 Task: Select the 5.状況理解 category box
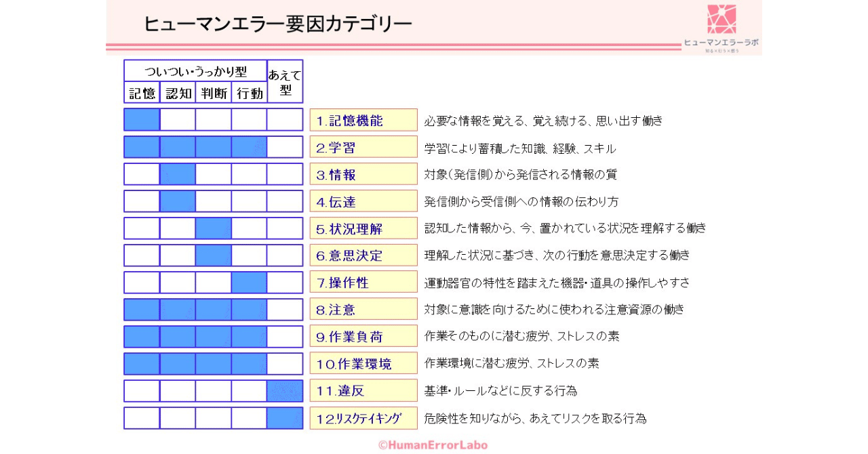coord(363,228)
